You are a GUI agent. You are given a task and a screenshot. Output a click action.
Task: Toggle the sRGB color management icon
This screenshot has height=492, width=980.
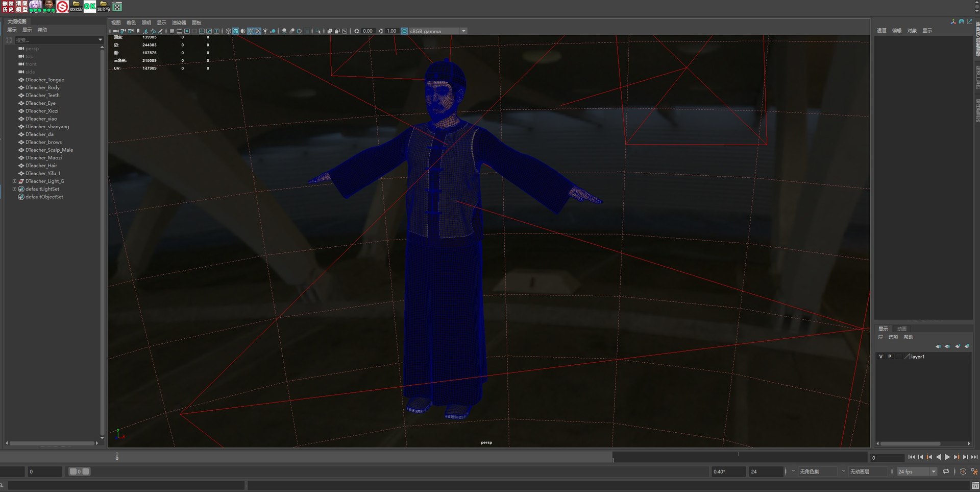tap(404, 31)
